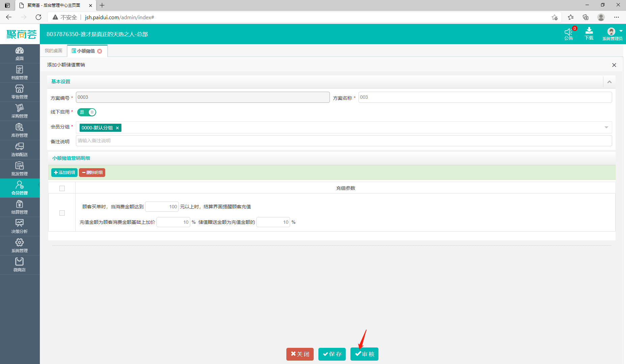This screenshot has height=364, width=626.
Task: Click the 删除明细 button
Action: pyautogui.click(x=92, y=173)
